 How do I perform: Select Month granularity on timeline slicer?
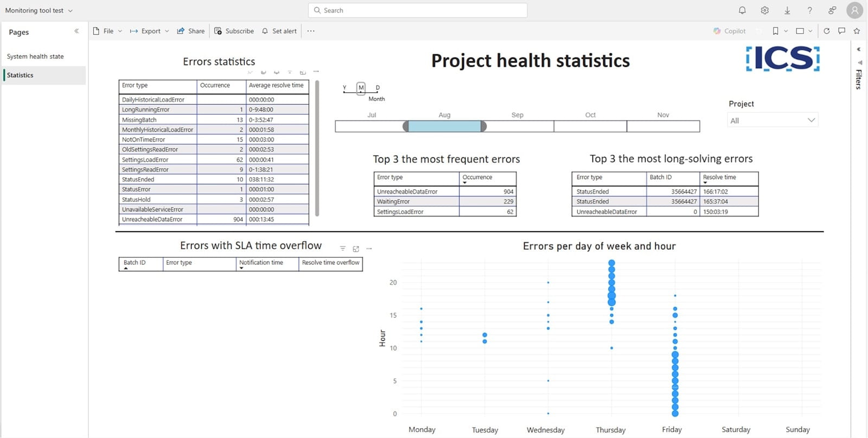361,88
